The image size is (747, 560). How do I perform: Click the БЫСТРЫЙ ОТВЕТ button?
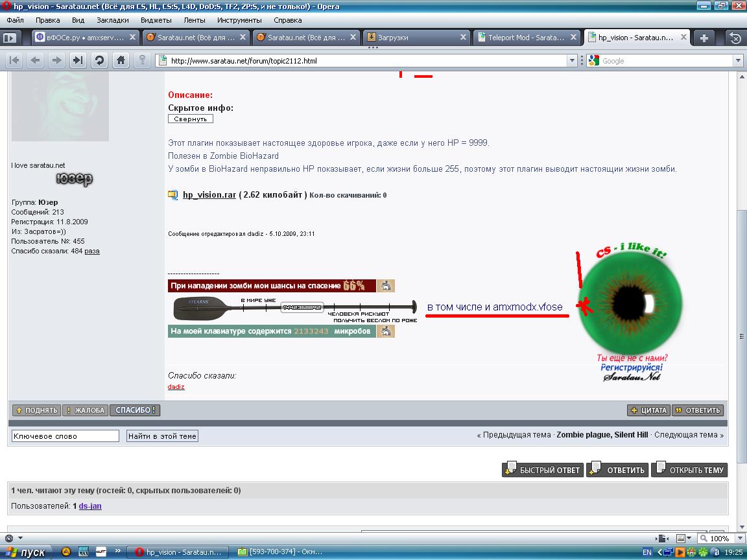(x=543, y=470)
